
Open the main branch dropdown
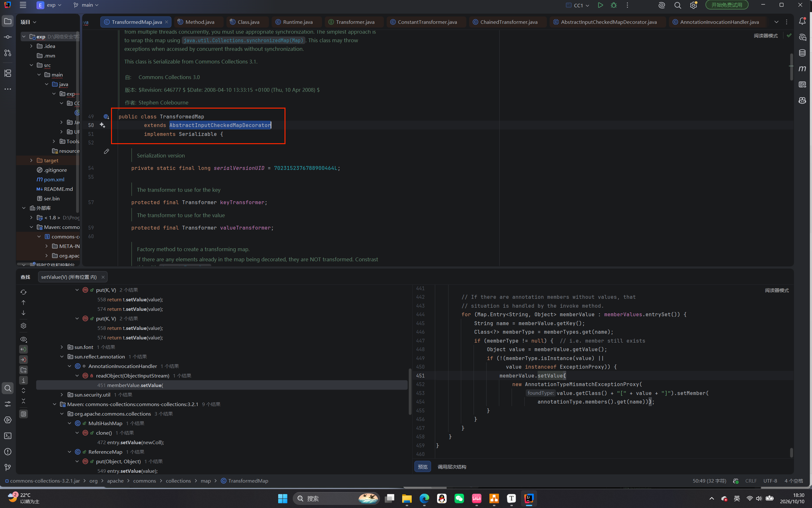click(x=86, y=5)
